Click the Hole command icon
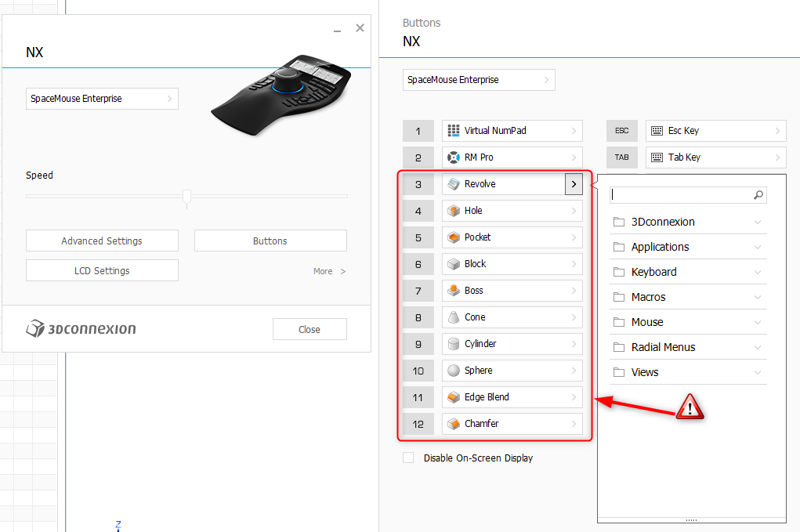 453,211
